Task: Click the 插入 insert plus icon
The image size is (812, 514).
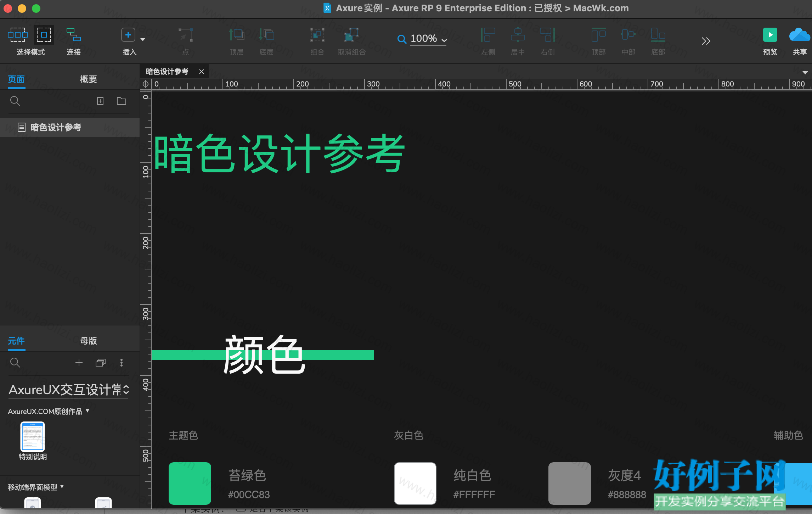Action: (128, 35)
